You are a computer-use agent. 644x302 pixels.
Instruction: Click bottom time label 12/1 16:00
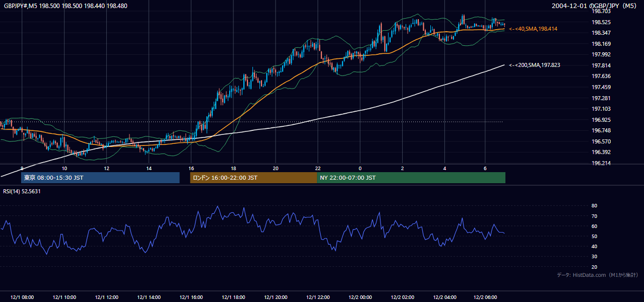click(x=191, y=297)
